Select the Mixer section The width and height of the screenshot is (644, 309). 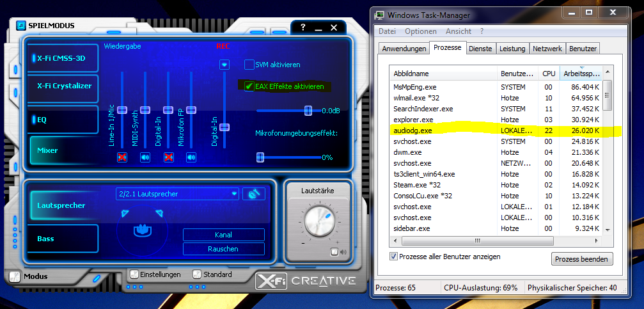(63, 150)
